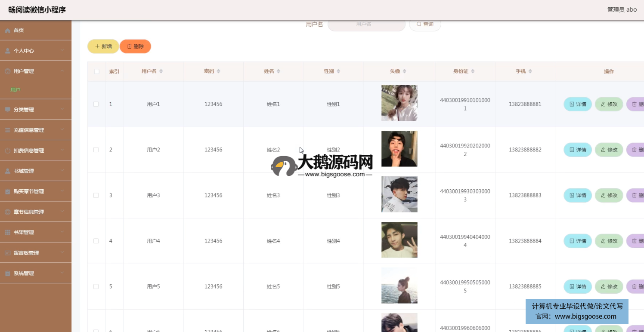Expand 系统管理 menu chevron
This screenshot has width=644, height=332.
click(x=62, y=273)
